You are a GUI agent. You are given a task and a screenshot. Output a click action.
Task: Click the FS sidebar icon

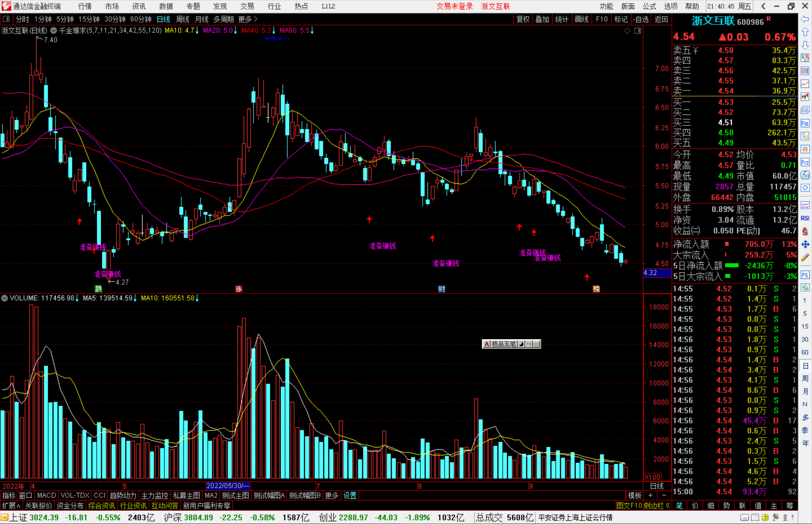(805, 275)
